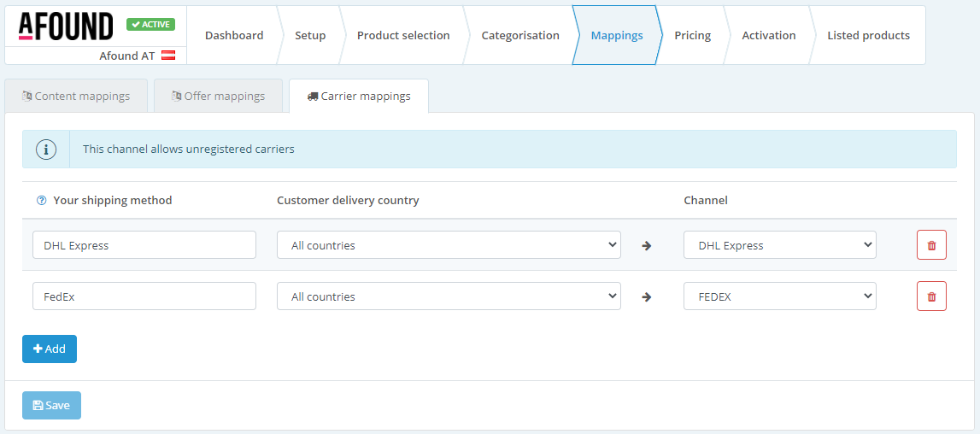
Task: Click the DHL Express shipping method field
Action: (x=144, y=244)
